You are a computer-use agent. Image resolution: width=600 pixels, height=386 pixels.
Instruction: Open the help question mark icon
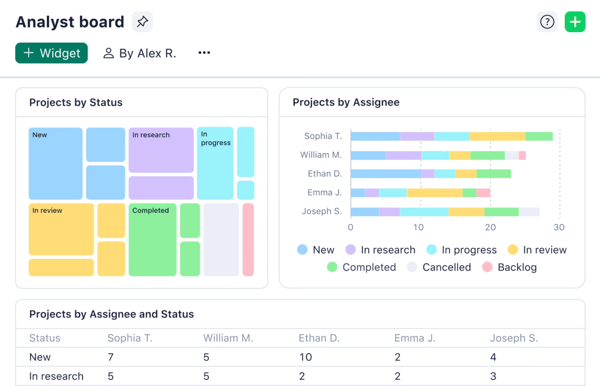click(x=547, y=22)
